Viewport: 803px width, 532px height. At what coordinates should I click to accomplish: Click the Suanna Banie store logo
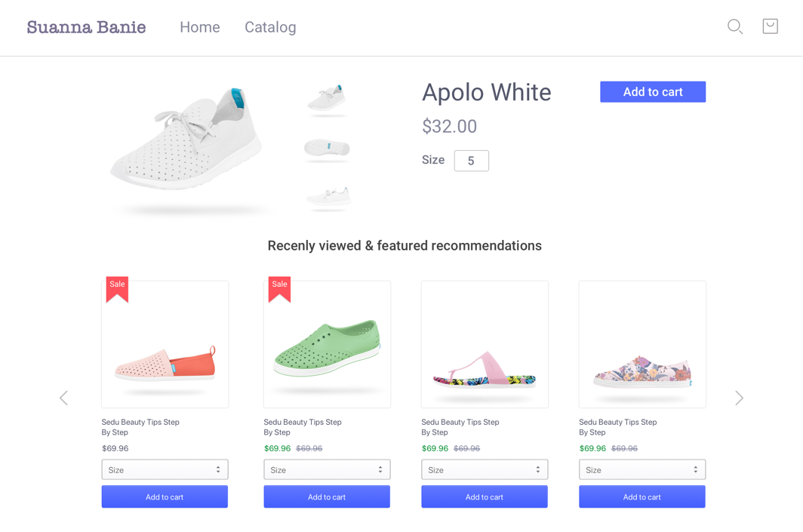point(86,27)
